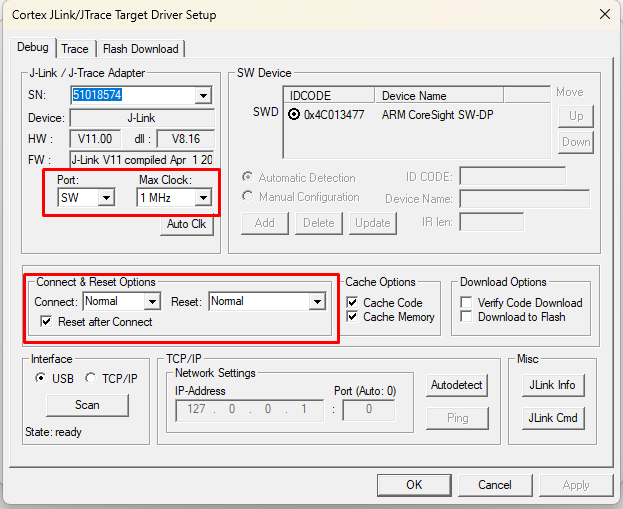Enable Verify Code Download

pyautogui.click(x=466, y=302)
